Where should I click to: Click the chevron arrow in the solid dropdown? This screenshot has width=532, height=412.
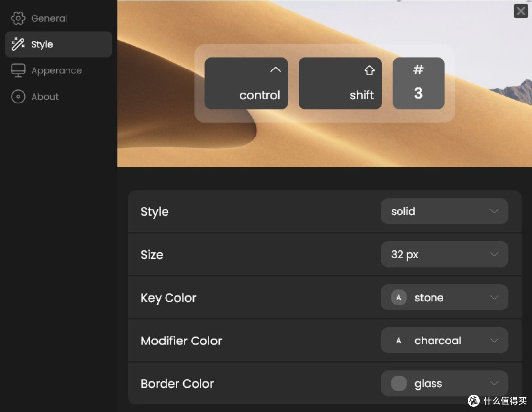coord(494,211)
